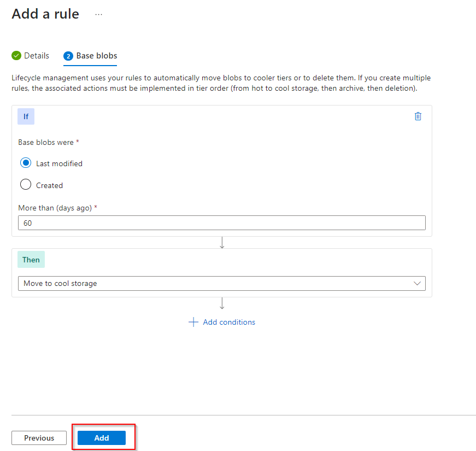Click the 'More than (days ago)' label
Screen dimensions: 476x451
[x=55, y=208]
